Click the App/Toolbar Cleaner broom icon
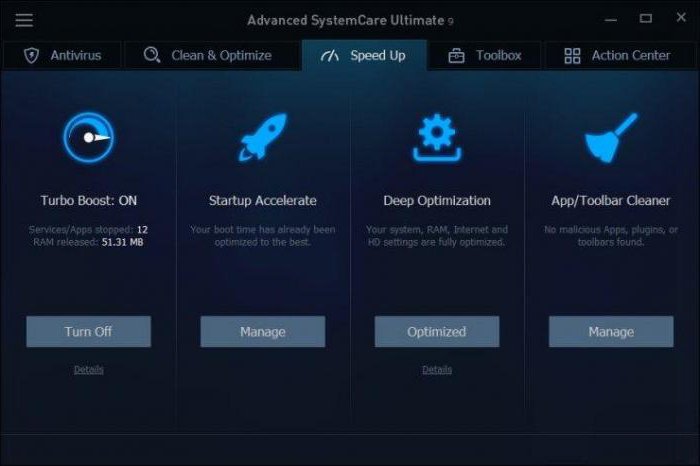Image resolution: width=700 pixels, height=466 pixels. click(611, 137)
